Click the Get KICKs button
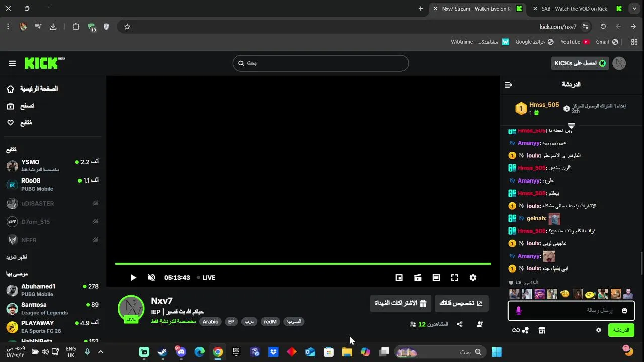The height and width of the screenshot is (362, 644). click(x=580, y=63)
